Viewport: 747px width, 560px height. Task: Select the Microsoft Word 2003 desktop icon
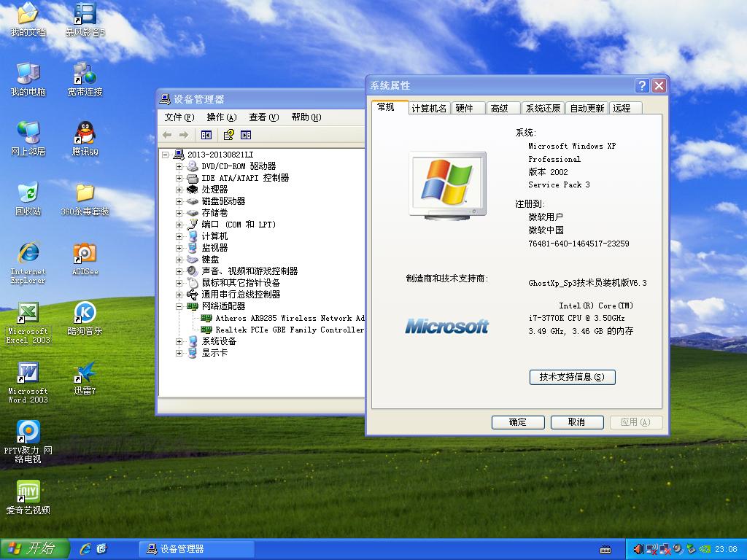coord(28,383)
